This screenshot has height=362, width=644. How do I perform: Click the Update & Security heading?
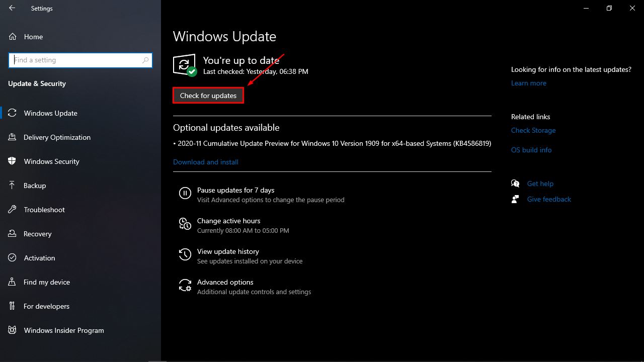(37, 83)
